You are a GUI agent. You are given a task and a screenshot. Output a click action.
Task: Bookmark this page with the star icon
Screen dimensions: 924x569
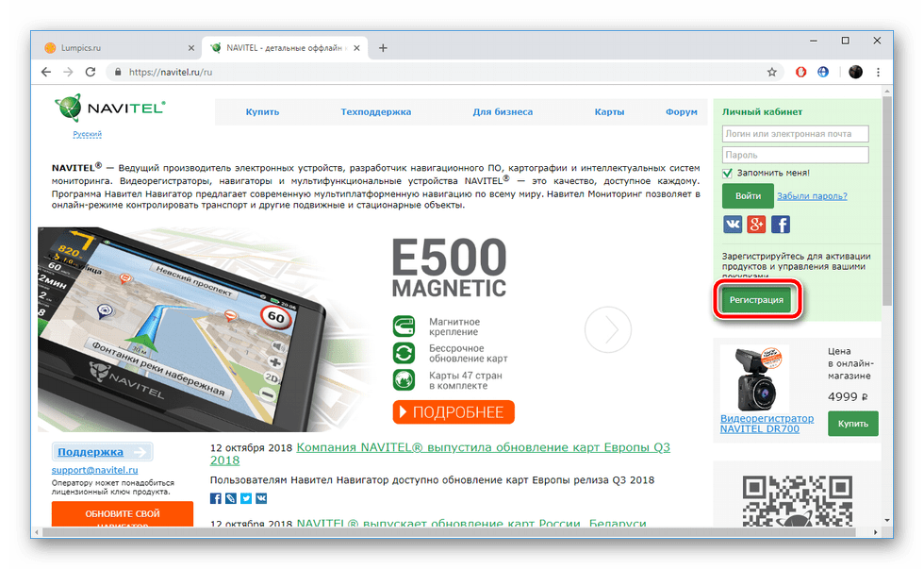[771, 72]
